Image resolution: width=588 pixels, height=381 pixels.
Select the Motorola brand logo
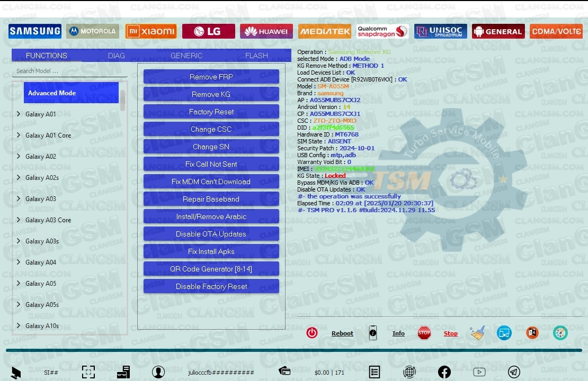(x=93, y=31)
